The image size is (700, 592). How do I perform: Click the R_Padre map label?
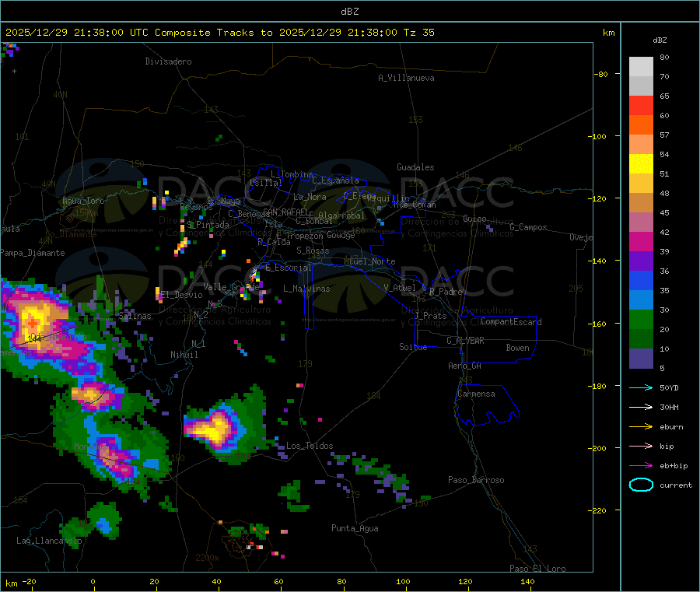[x=446, y=292]
